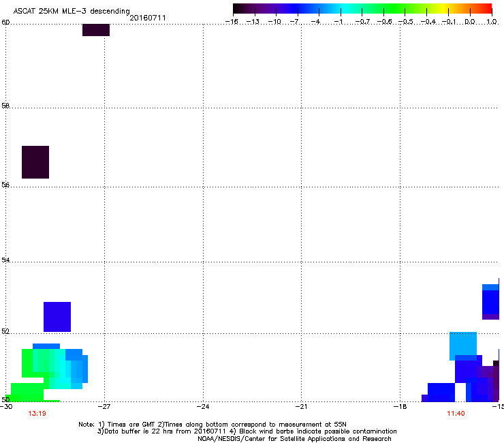The image size is (504, 443).
Task: Click the '-13' color scale label
Action: coord(253,22)
